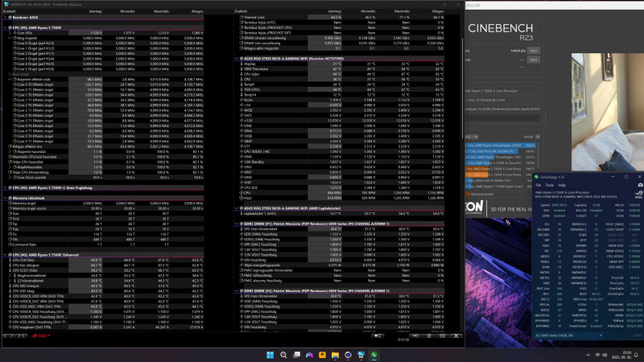
Task: Collapse the Memória időzítések group
Action: [5, 198]
